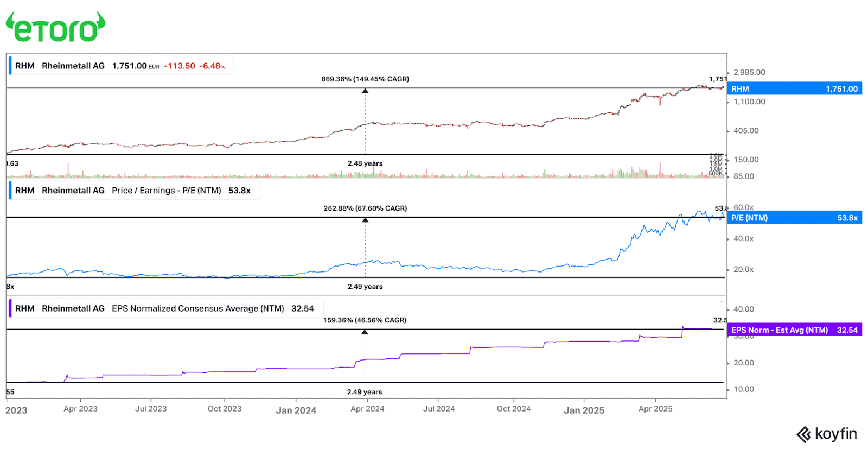Click the 405.00 price axis value
Screen dimensions: 868x449
(746, 131)
